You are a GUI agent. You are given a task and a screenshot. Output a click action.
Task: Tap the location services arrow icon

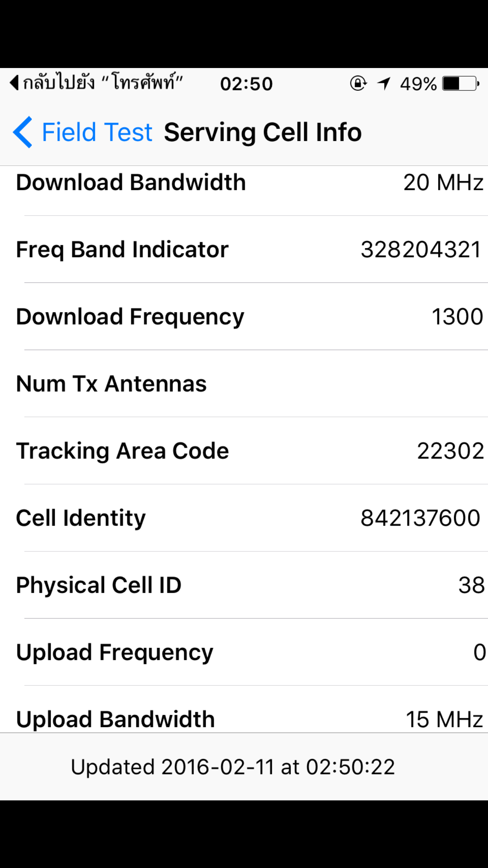click(x=383, y=83)
